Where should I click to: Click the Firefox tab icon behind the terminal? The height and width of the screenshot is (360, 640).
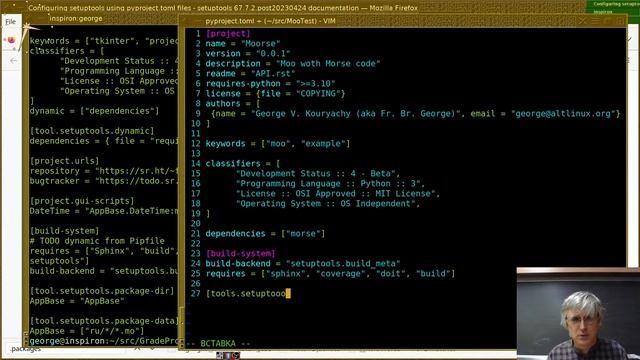pyautogui.click(x=11, y=40)
